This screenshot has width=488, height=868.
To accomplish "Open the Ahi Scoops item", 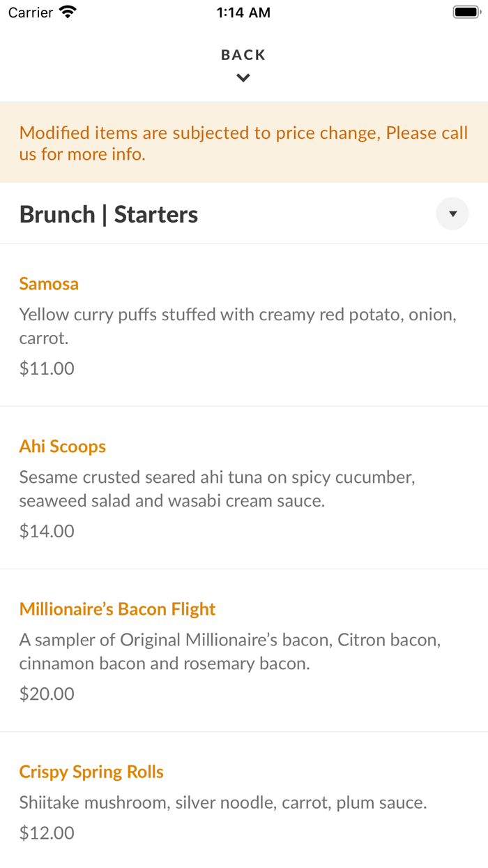I will [63, 447].
